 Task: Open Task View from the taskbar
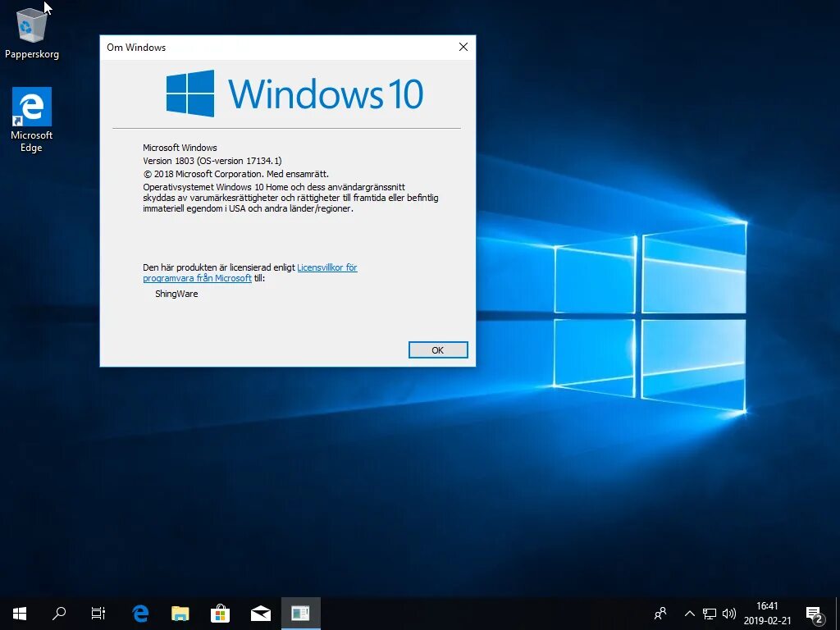tap(98, 614)
